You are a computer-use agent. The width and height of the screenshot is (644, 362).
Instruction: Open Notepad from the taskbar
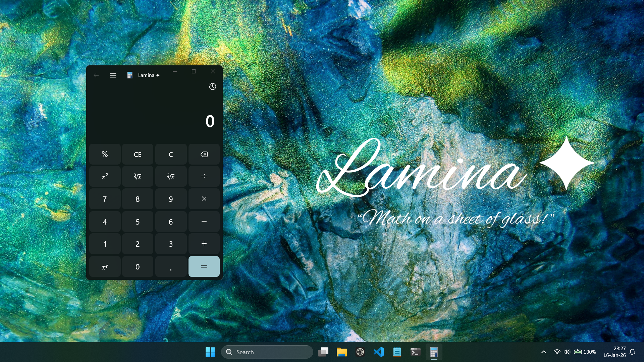pos(397,352)
